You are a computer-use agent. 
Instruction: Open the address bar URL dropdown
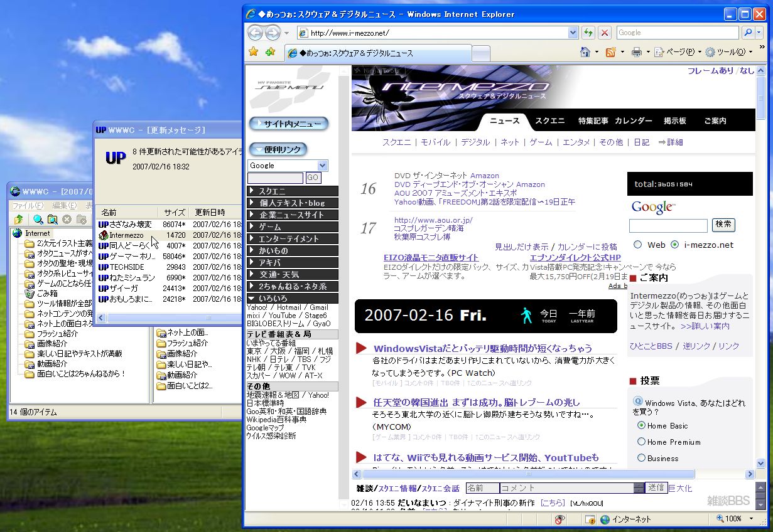pos(573,33)
